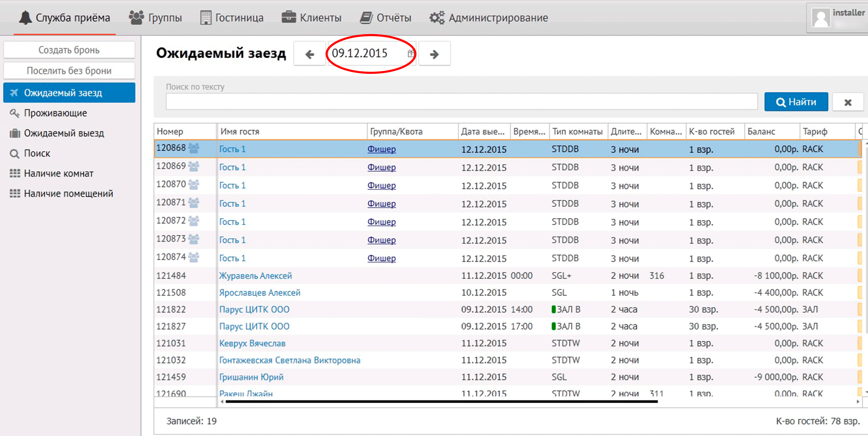
Task: Click the horizontal scrollbar under the table
Action: (441, 401)
